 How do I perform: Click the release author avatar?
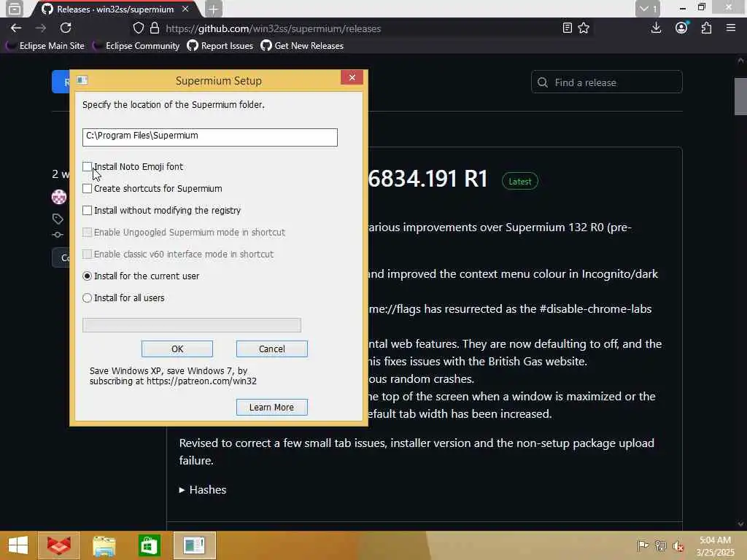59,197
